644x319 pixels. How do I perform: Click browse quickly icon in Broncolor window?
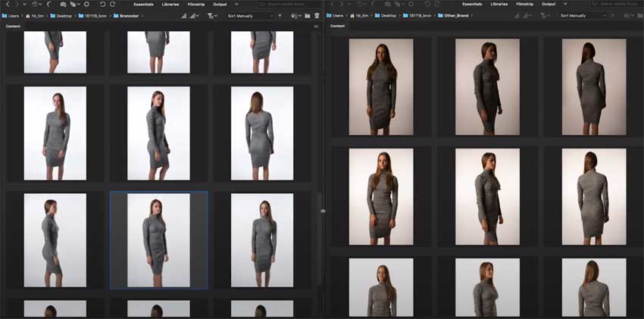tap(183, 16)
